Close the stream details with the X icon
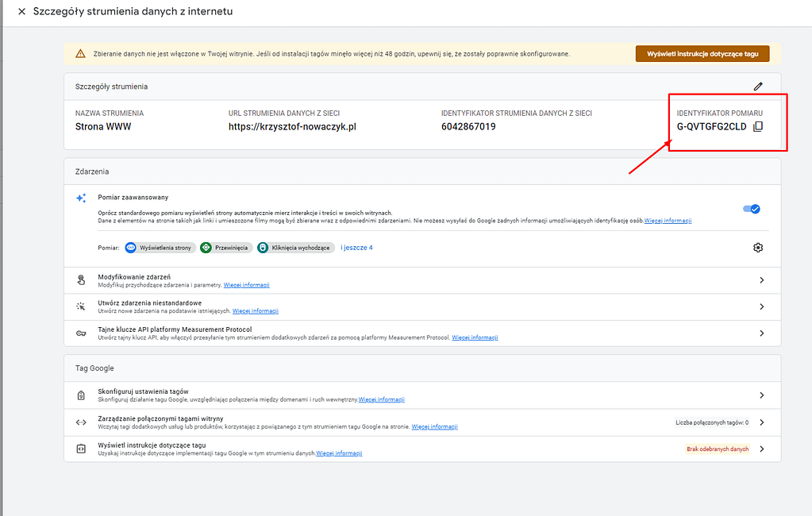The image size is (812, 516). click(x=20, y=11)
